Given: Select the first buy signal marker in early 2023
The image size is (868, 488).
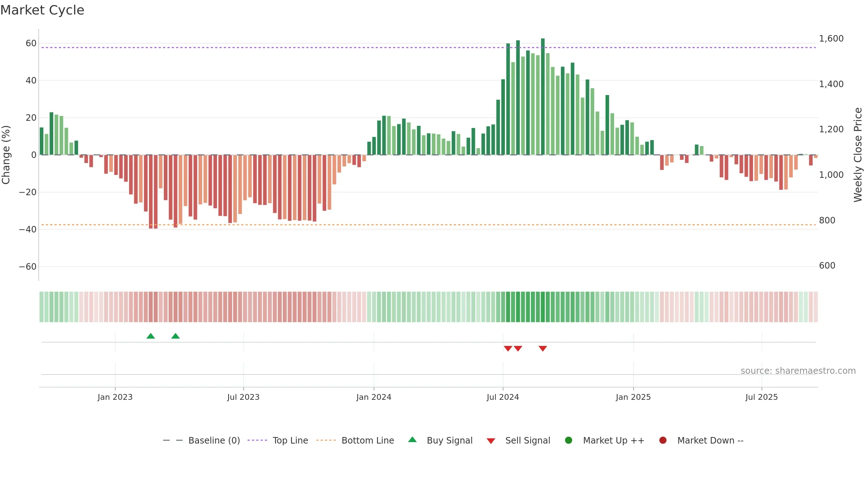Looking at the screenshot, I should click(151, 336).
